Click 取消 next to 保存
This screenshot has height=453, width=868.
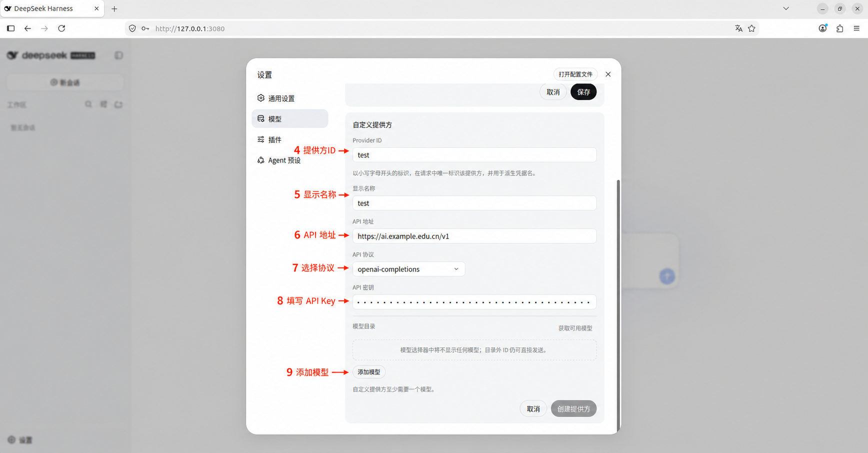[553, 92]
